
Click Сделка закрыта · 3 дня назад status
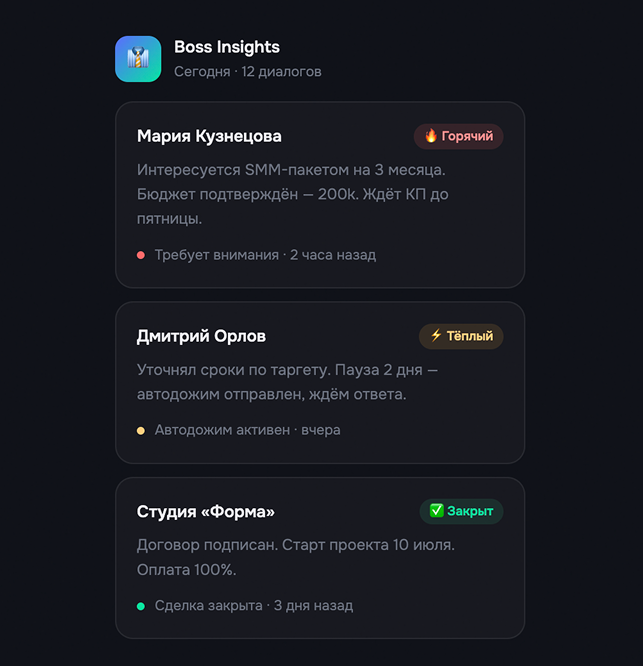coord(254,606)
